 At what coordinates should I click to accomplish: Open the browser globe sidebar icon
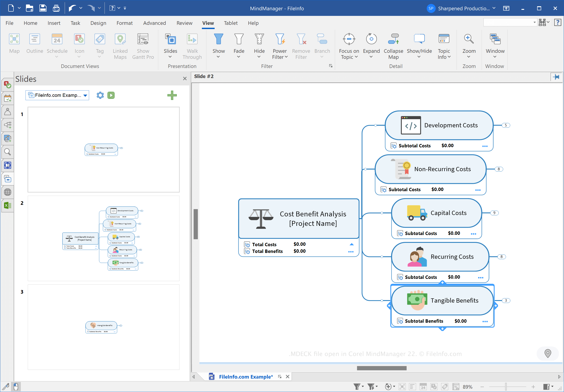(7, 192)
